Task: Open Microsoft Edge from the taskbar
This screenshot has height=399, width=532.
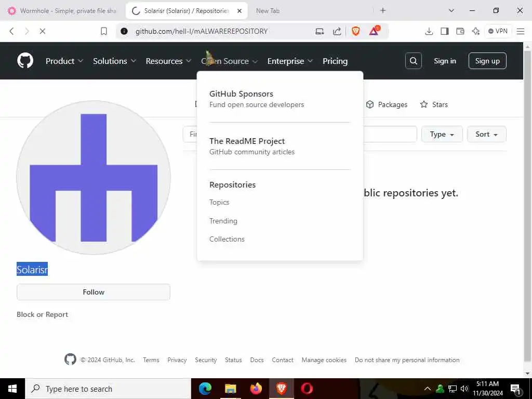Action: [x=205, y=388]
